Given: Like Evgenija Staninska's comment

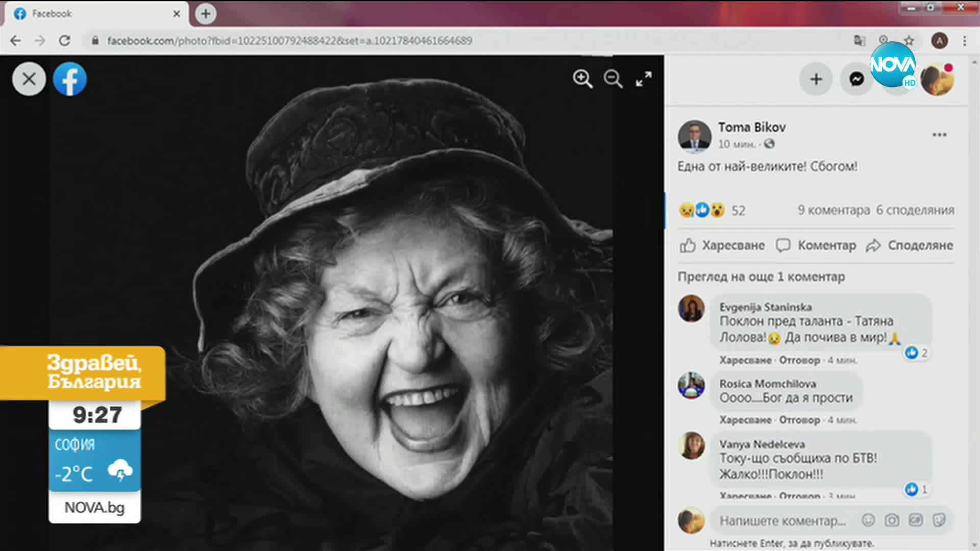Looking at the screenshot, I should click(745, 360).
